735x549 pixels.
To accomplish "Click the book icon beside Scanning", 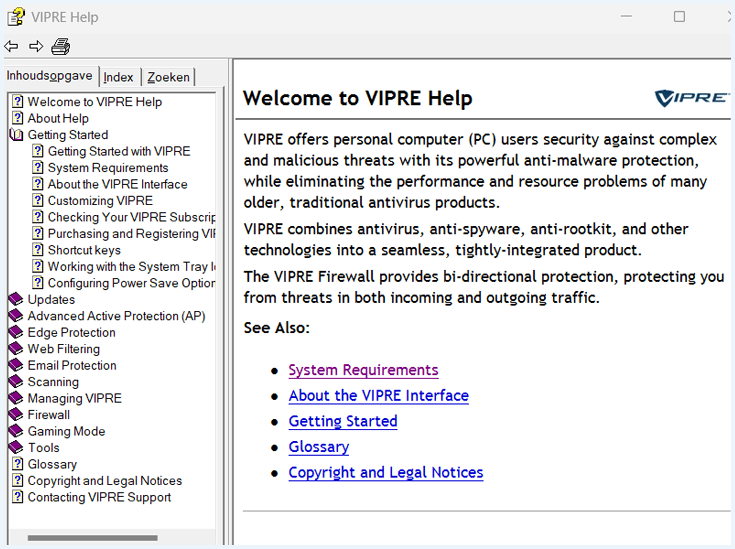I will click(16, 381).
